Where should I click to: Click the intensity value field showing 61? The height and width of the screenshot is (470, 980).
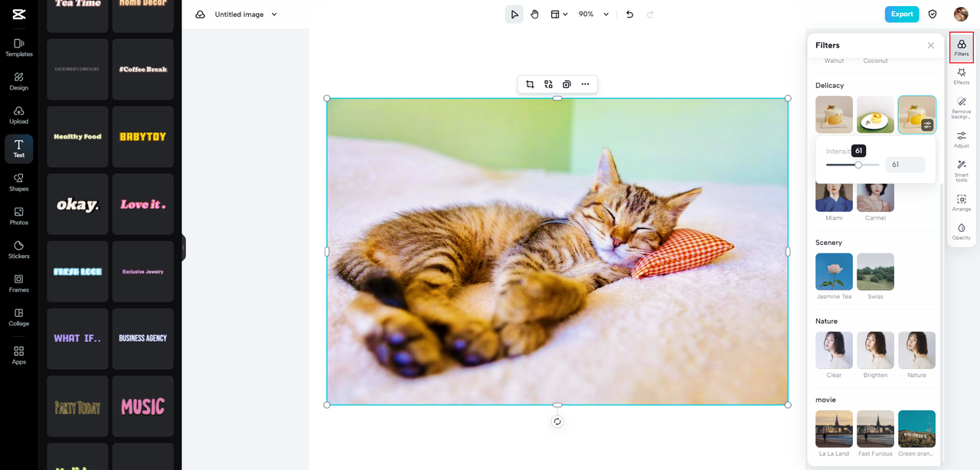point(905,165)
